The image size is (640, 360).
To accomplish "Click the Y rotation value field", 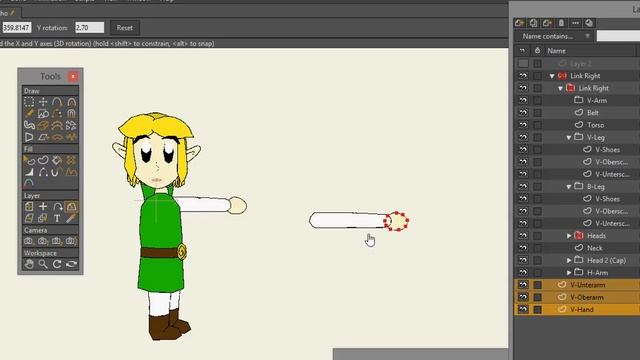I will 89,28.
